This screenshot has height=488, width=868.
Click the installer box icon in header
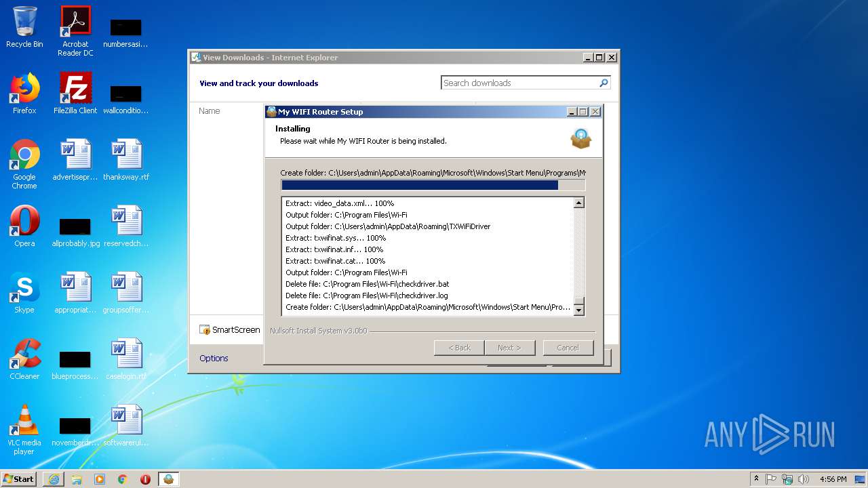[581, 138]
